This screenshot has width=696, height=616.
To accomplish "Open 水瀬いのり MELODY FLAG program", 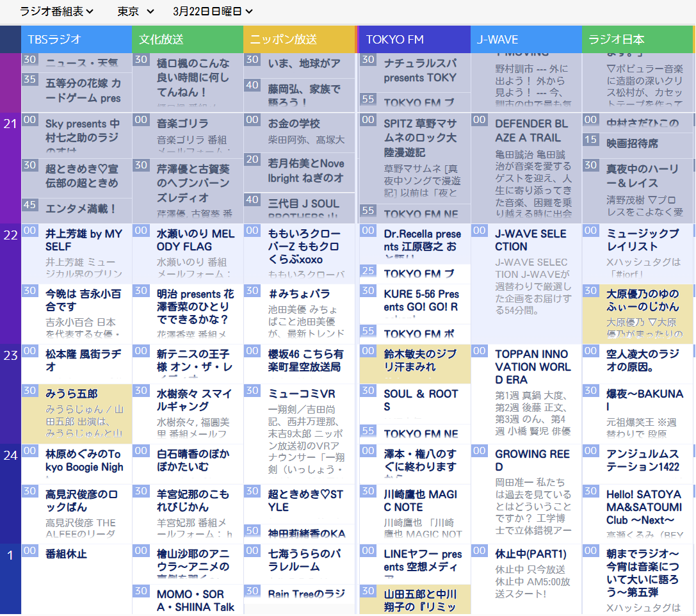I will pos(195,240).
